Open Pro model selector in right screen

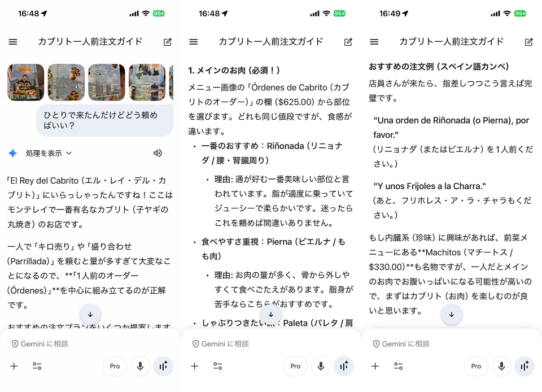tap(476, 366)
